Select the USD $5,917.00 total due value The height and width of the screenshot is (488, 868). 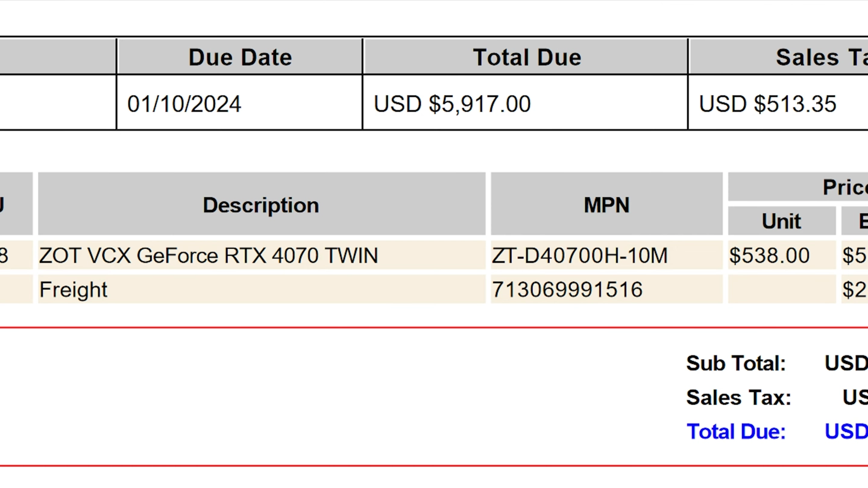452,104
